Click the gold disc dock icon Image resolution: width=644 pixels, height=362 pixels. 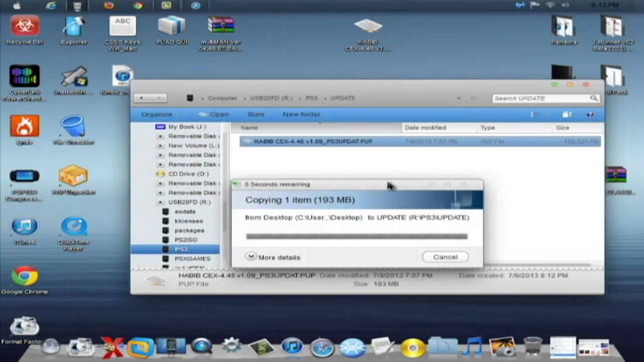[414, 347]
